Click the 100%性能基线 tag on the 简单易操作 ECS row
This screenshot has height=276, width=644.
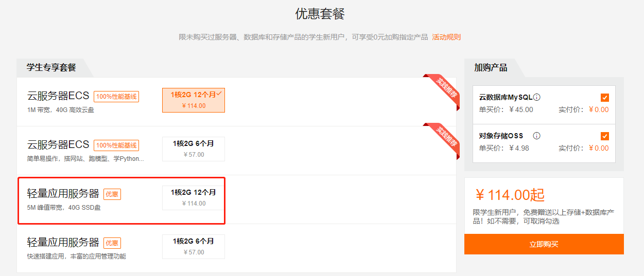coord(116,145)
